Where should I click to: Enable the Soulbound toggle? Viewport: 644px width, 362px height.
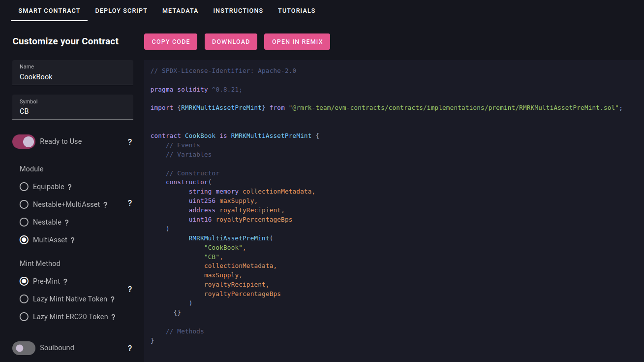[x=24, y=348]
